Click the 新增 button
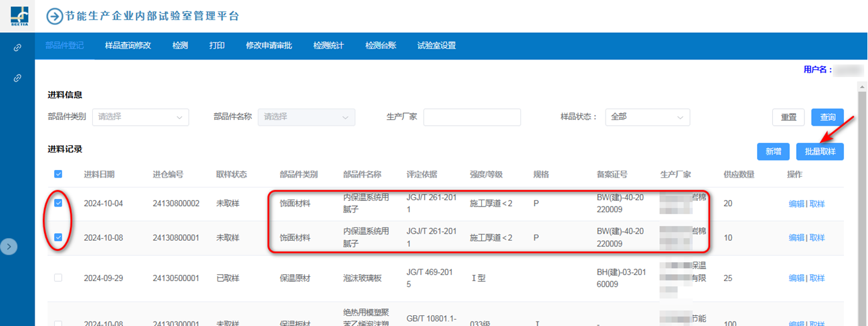 tap(773, 152)
